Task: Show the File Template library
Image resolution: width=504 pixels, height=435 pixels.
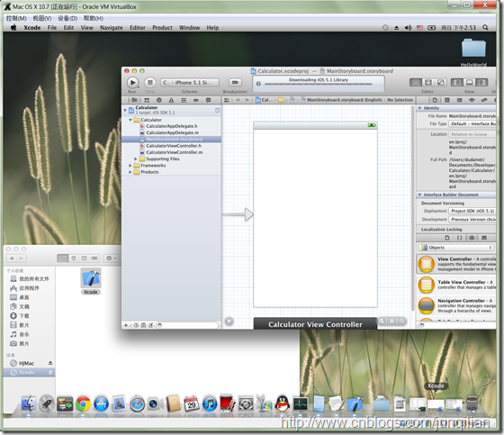Action: (447, 238)
